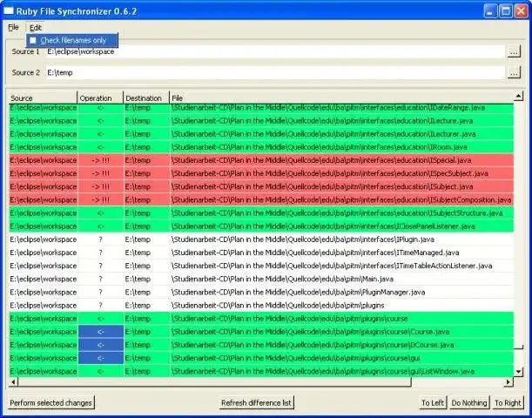
Task: Select the ITimeManaged.java row file path
Action: coord(315,253)
